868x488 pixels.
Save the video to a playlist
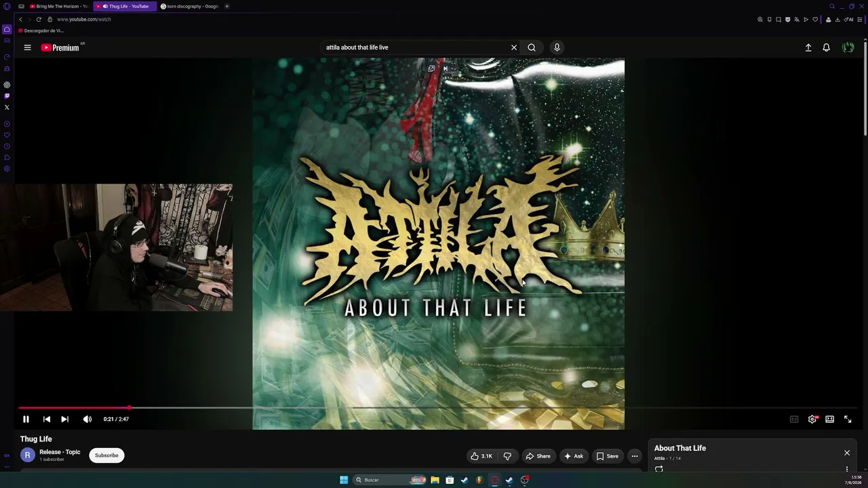[607, 456]
